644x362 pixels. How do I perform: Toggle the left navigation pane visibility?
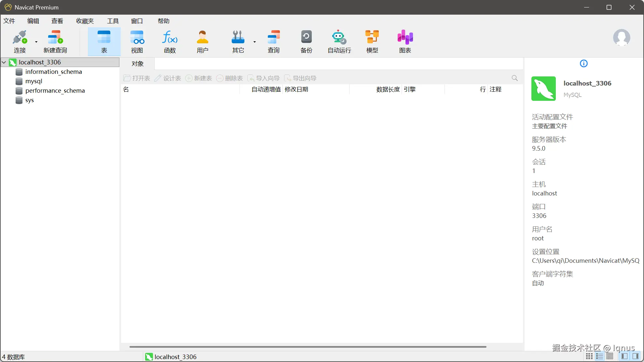pyautogui.click(x=624, y=356)
